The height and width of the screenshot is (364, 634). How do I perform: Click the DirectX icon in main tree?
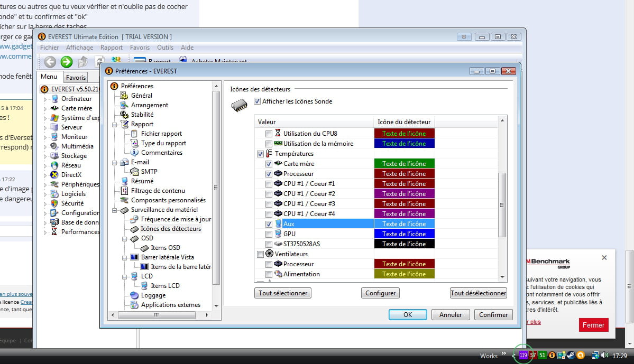(54, 175)
